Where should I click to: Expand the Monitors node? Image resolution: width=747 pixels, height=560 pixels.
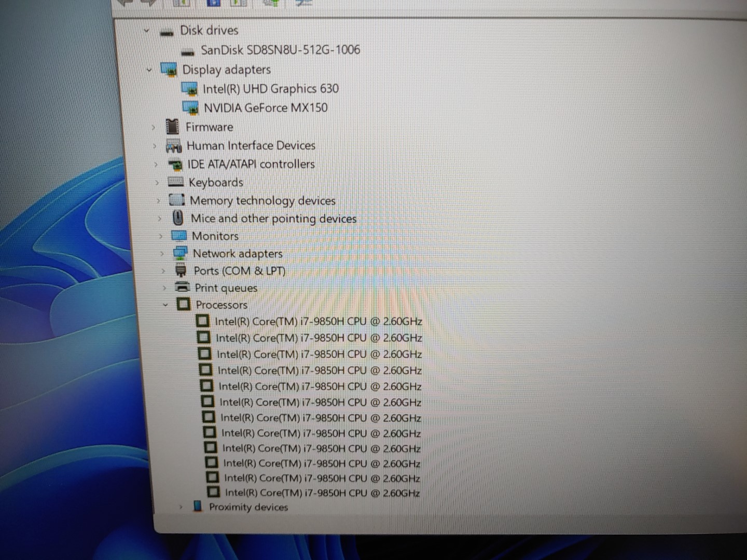click(161, 236)
